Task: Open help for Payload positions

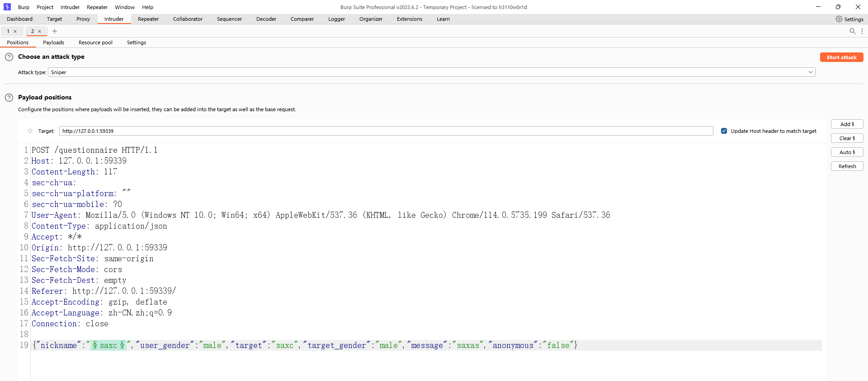Action: coord(9,98)
